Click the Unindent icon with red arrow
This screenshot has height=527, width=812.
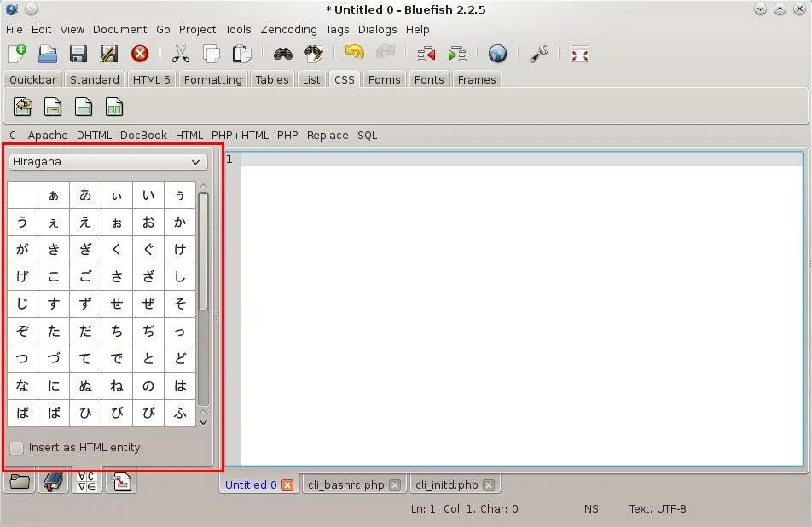click(426, 54)
